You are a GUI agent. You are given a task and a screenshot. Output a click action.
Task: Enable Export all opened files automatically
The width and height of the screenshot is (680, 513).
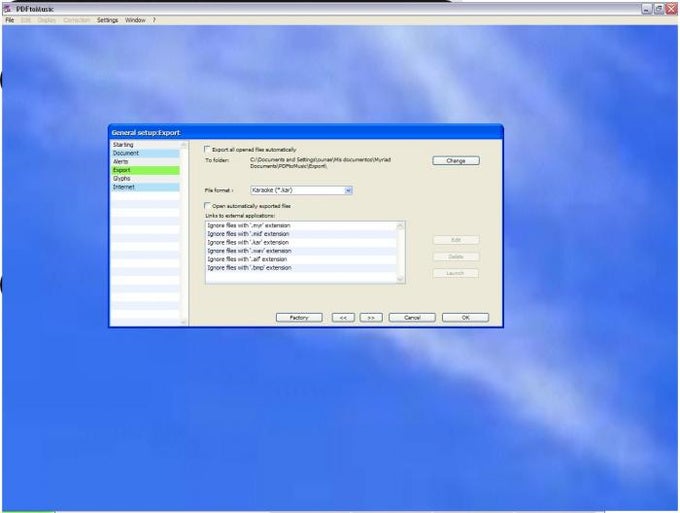click(x=207, y=149)
